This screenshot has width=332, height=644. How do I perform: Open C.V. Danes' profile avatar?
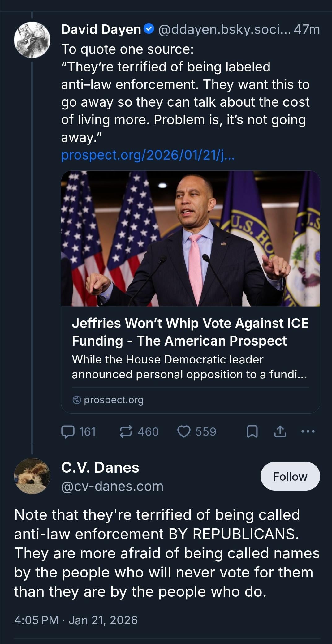(x=32, y=476)
